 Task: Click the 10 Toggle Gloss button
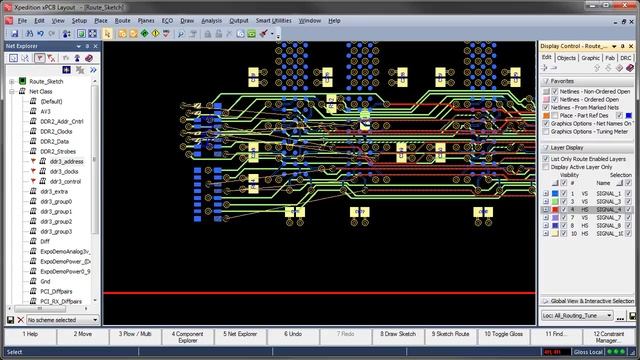coord(503,337)
